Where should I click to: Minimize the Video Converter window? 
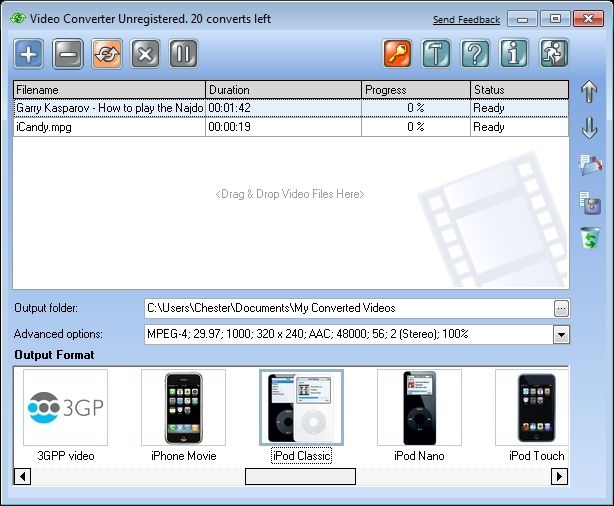pyautogui.click(x=522, y=18)
